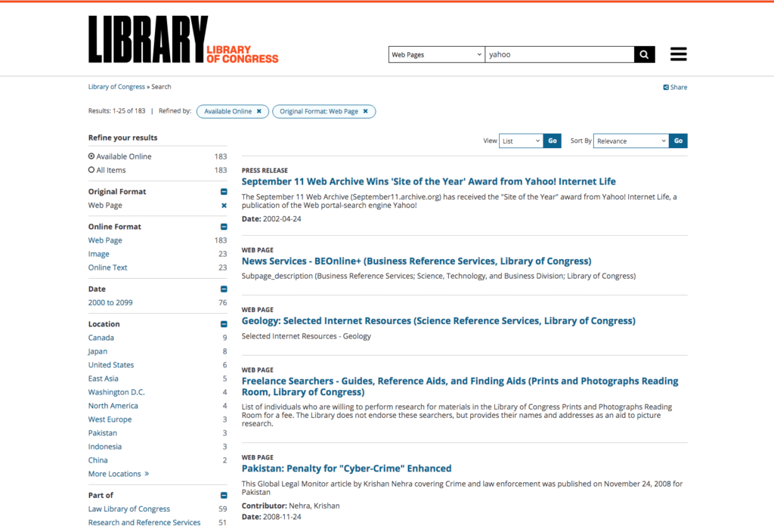Click the Library of Congress logo
The height and width of the screenshot is (532, 774).
point(183,39)
